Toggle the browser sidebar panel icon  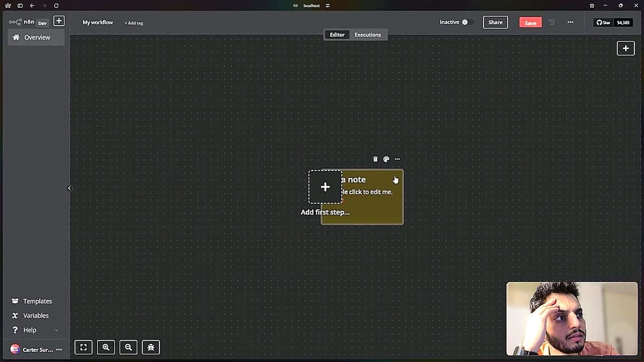pyautogui.click(x=20, y=5)
